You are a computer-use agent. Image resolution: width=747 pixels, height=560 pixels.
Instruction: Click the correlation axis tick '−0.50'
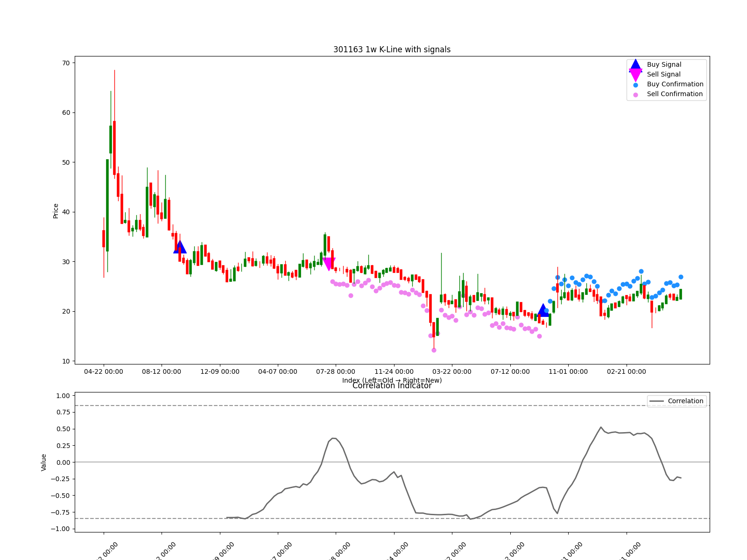60,496
